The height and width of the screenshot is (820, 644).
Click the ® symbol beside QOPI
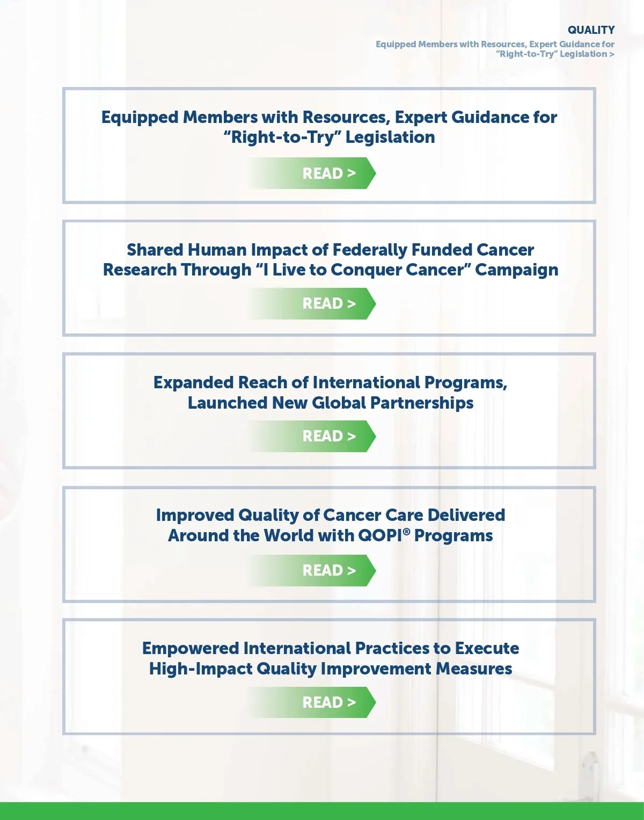click(x=406, y=531)
